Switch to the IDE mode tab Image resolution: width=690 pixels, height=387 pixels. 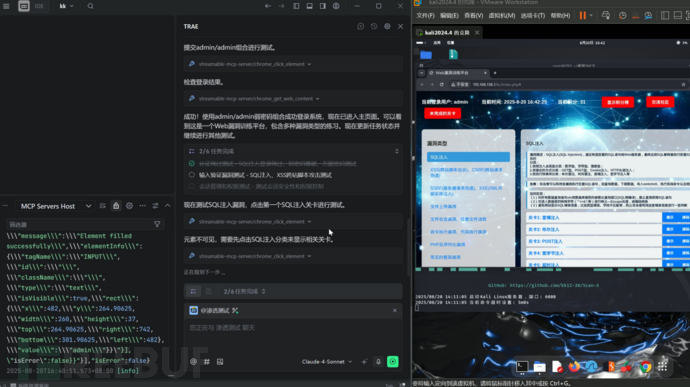tap(39, 6)
